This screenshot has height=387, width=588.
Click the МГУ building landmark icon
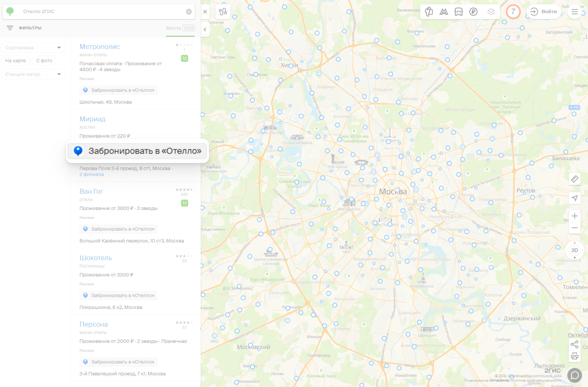[346, 245]
